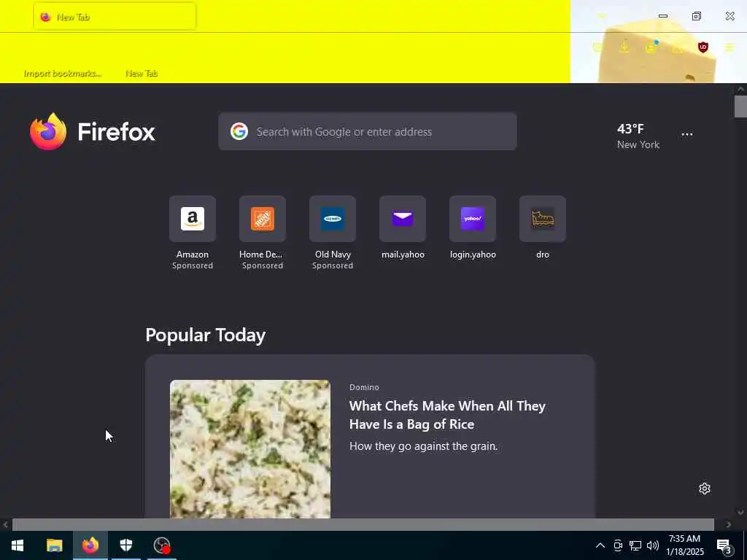Viewport: 747px width, 560px height.
Task: Click Import bookmarks in bookmarks toolbar
Action: click(63, 74)
